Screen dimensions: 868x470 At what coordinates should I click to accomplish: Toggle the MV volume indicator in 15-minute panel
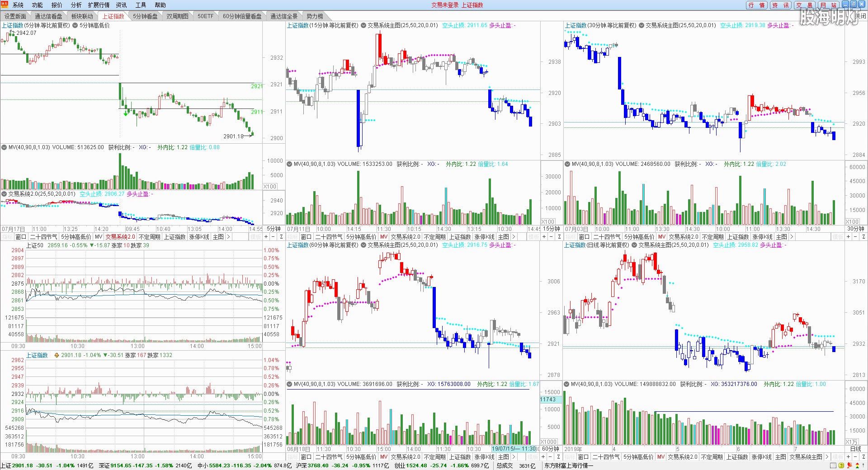coord(289,164)
